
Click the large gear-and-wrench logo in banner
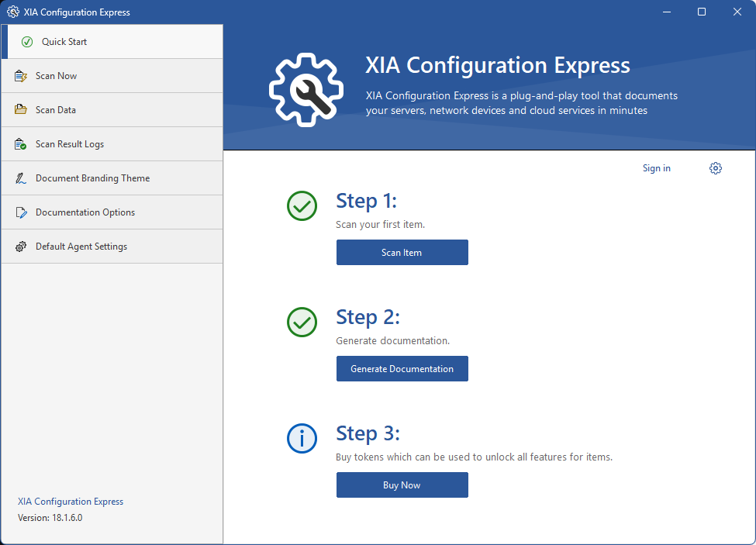click(306, 90)
